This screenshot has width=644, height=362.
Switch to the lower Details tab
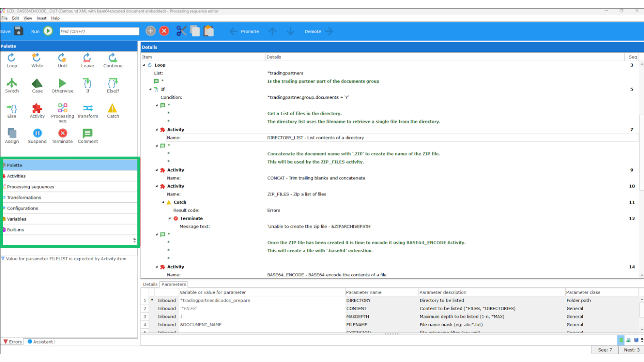(x=150, y=284)
